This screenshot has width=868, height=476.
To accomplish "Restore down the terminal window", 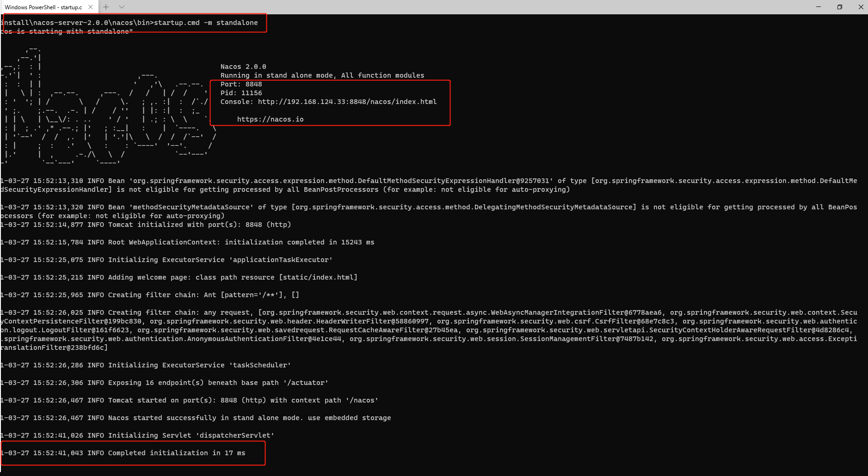I will (x=840, y=7).
